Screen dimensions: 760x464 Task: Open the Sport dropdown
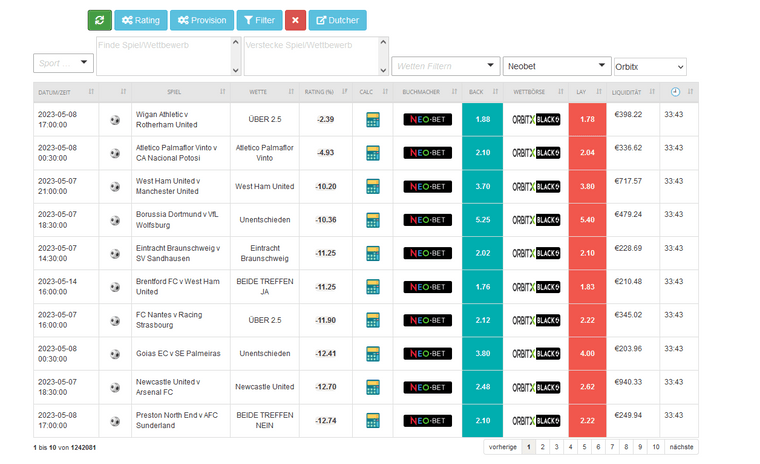tap(63, 63)
